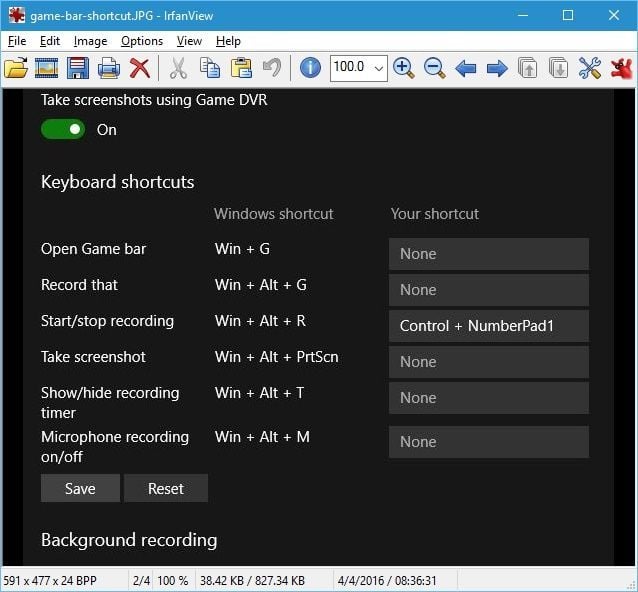Click the Save button under shortcuts
Viewport: 638px width, 592px height.
click(x=80, y=488)
